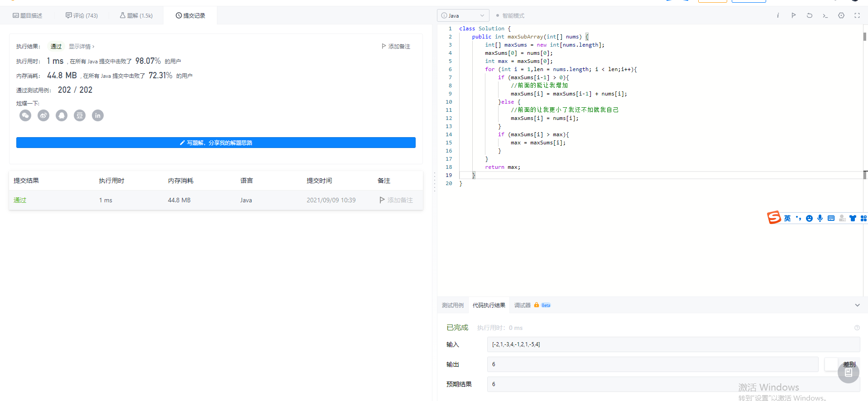Click the Sogou user account icon

pos(842,218)
